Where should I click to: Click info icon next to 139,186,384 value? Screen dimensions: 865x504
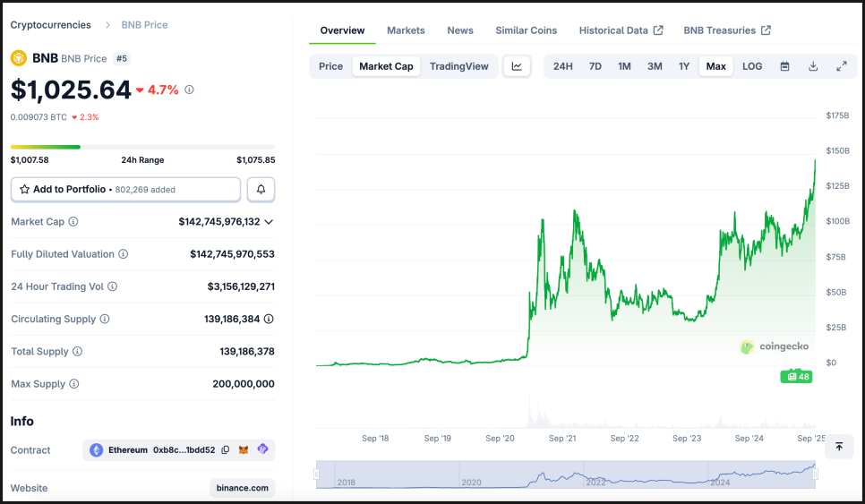tap(269, 319)
